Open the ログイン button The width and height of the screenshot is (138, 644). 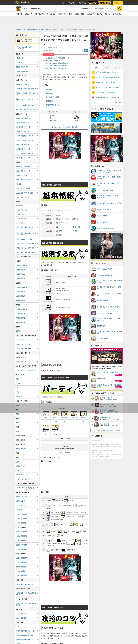coord(117,3)
